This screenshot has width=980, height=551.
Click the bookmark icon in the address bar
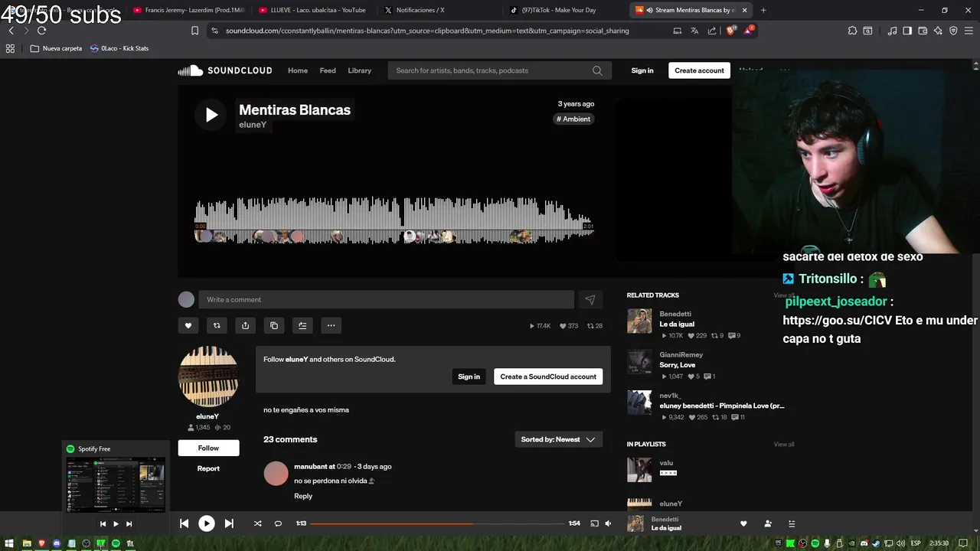coord(194,31)
